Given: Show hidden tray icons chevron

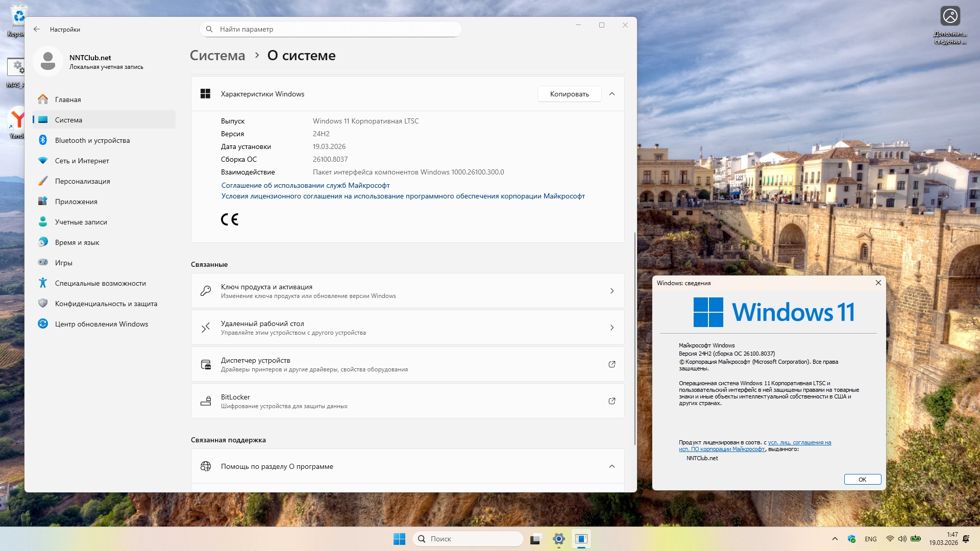Looking at the screenshot, I should point(835,539).
